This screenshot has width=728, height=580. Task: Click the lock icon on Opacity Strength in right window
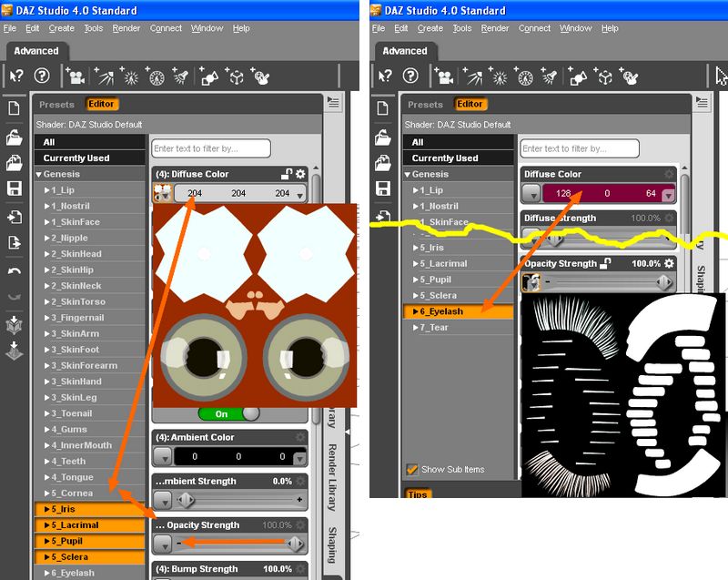click(x=605, y=263)
